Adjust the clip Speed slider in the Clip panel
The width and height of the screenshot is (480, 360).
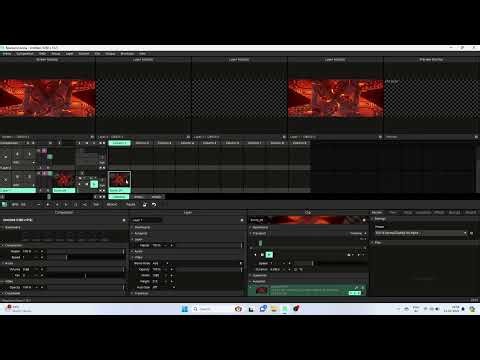click(330, 263)
